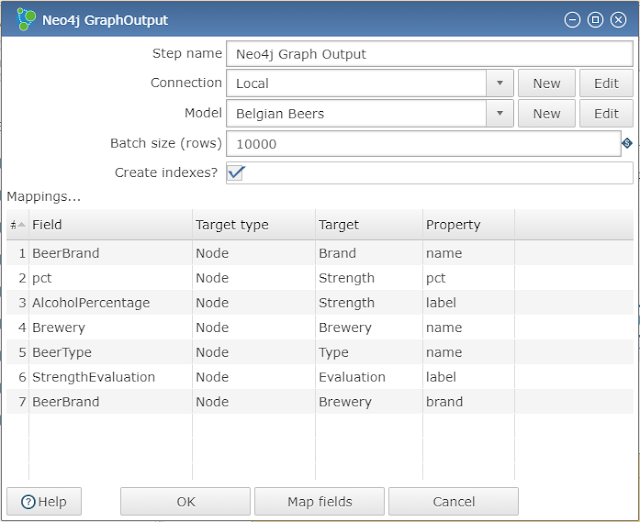640x522 pixels.
Task: Click the New button beside Connection
Action: [546, 84]
